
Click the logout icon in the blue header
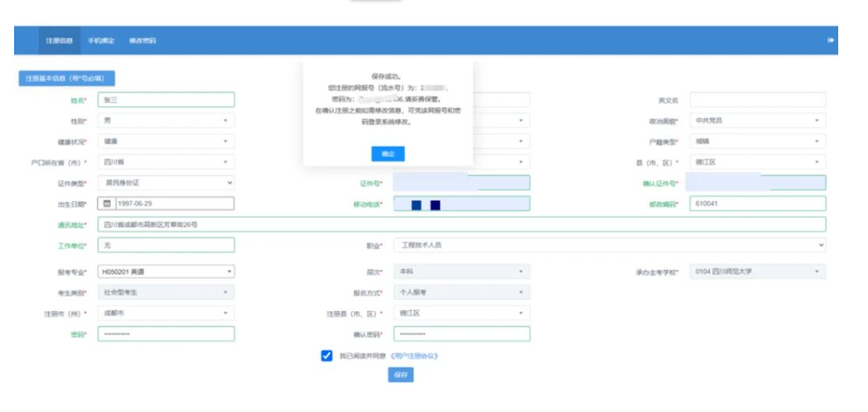[831, 41]
